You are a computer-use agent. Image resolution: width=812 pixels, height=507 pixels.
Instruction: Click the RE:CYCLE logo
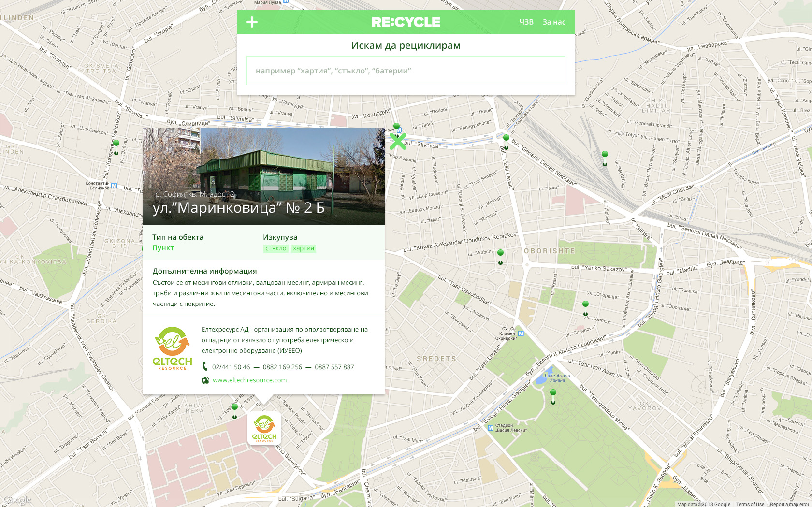pyautogui.click(x=406, y=22)
